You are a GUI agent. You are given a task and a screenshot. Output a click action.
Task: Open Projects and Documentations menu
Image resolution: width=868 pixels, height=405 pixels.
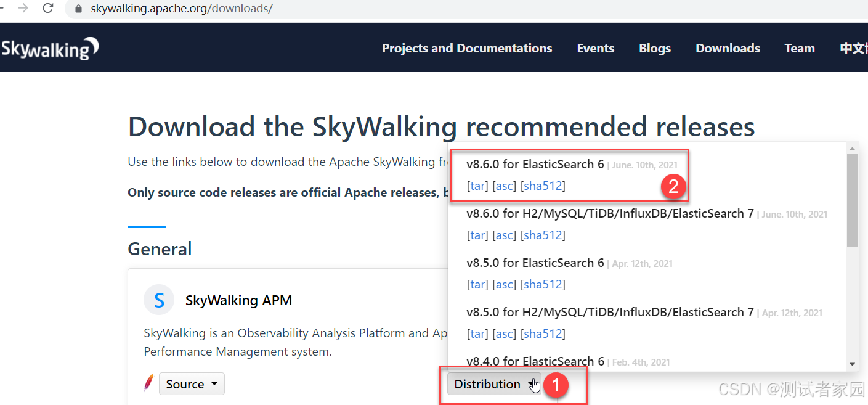tap(467, 48)
